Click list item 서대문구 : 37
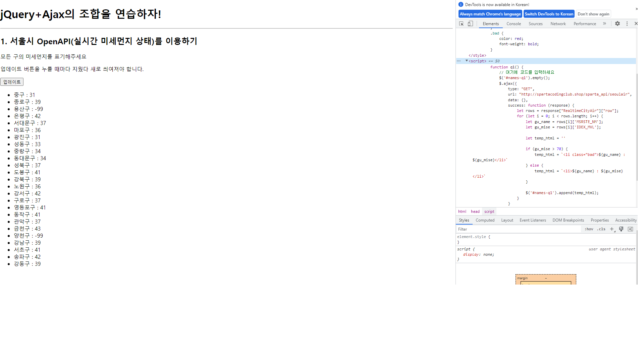Screen dimensions: 644x362 pyautogui.click(x=30, y=123)
